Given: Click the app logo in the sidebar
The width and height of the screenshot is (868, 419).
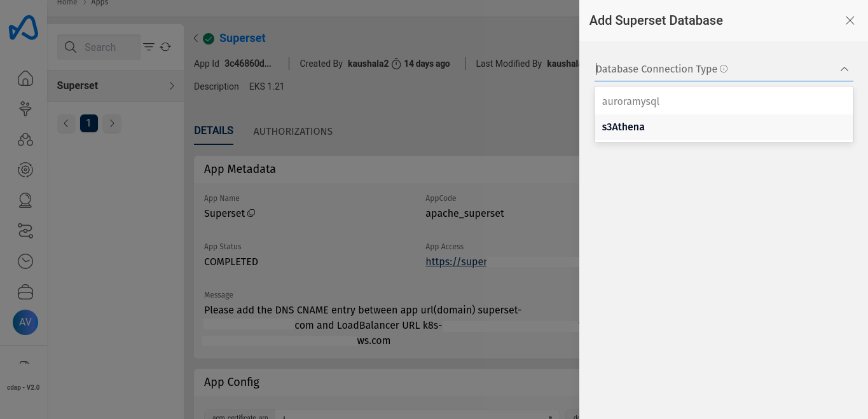Looking at the screenshot, I should coord(24,28).
